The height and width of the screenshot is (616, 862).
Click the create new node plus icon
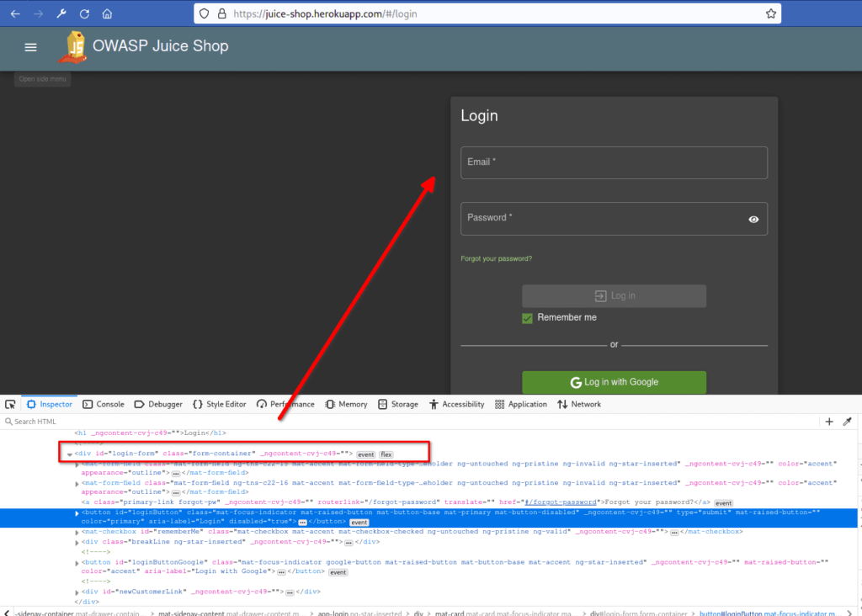click(829, 421)
